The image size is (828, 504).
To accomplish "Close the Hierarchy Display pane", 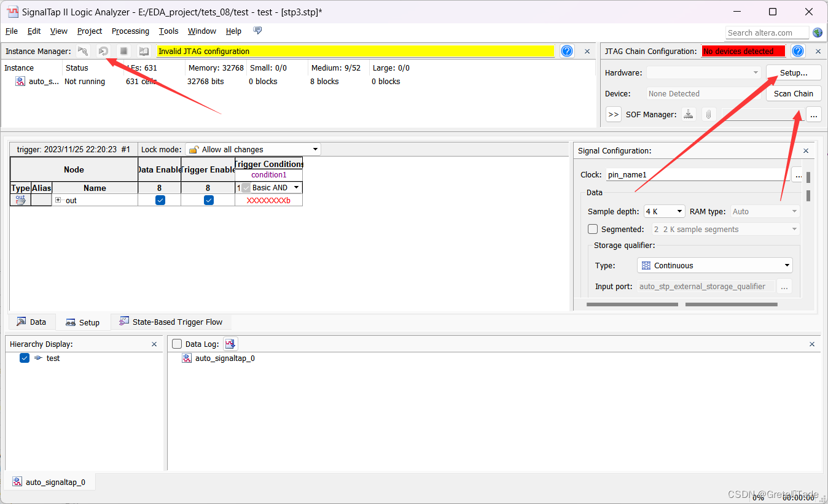I will pyautogui.click(x=154, y=344).
